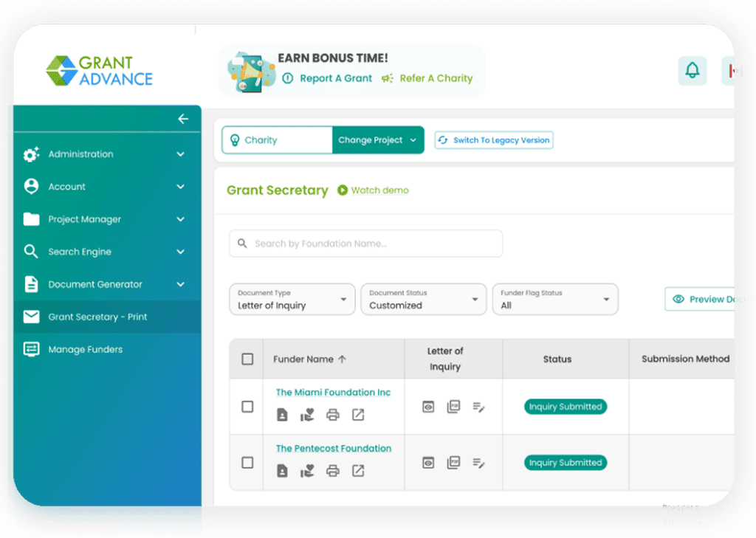
Task: Edit The Miami Foundation letter of inquiry
Action: tap(478, 407)
